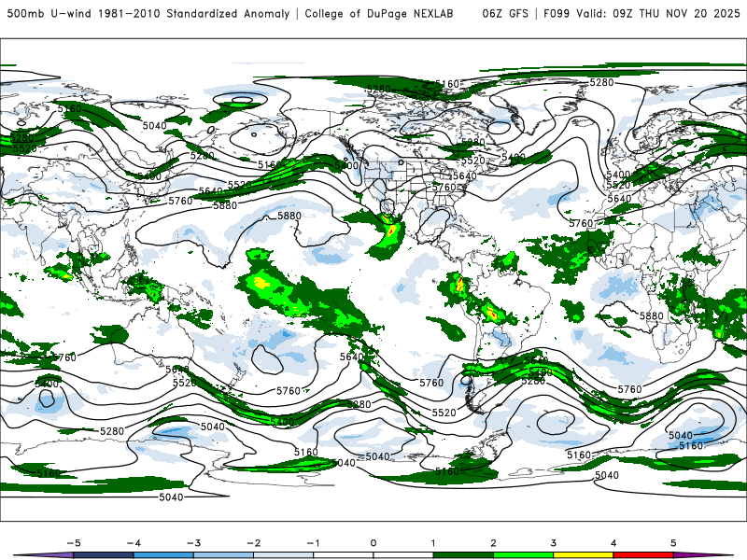Click the positive "3" colorbar tick label
The height and width of the screenshot is (560, 747).
click(553, 543)
